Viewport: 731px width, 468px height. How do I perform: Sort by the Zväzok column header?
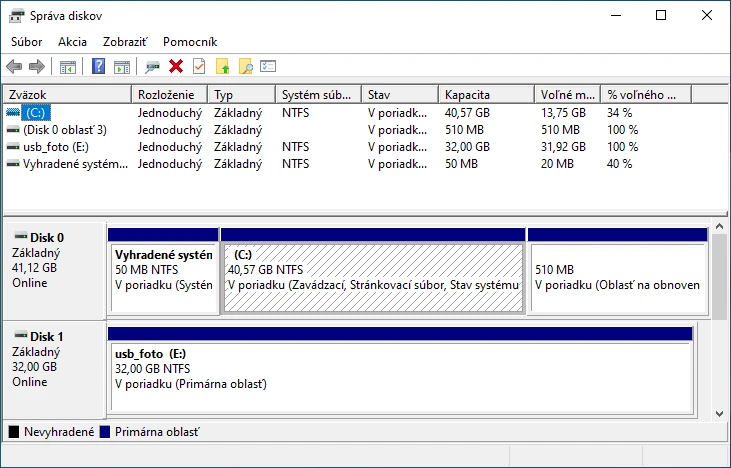click(67, 95)
